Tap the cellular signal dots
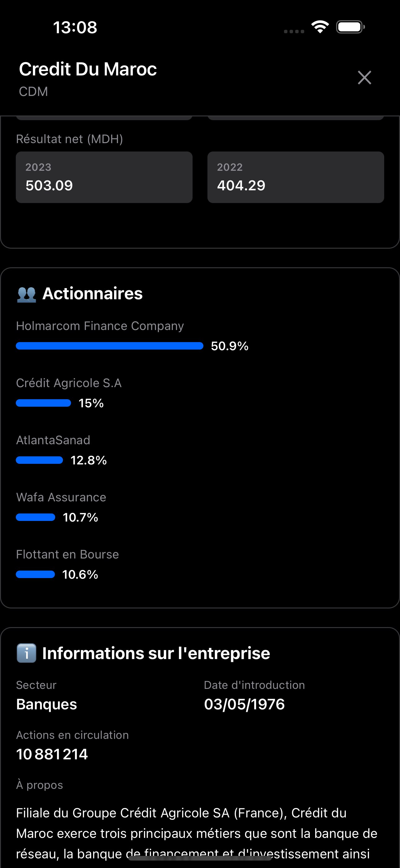 coord(294,31)
